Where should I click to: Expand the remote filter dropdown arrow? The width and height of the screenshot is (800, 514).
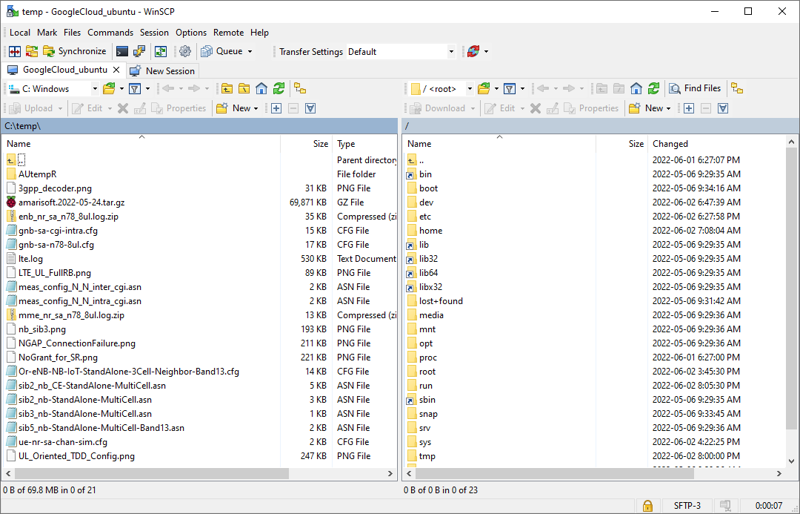[522, 89]
